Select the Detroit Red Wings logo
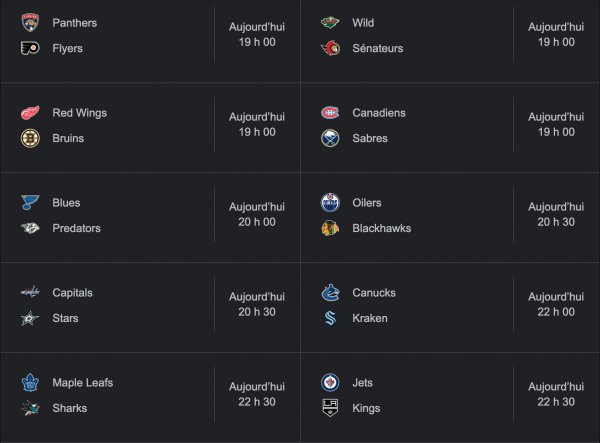 (29, 113)
